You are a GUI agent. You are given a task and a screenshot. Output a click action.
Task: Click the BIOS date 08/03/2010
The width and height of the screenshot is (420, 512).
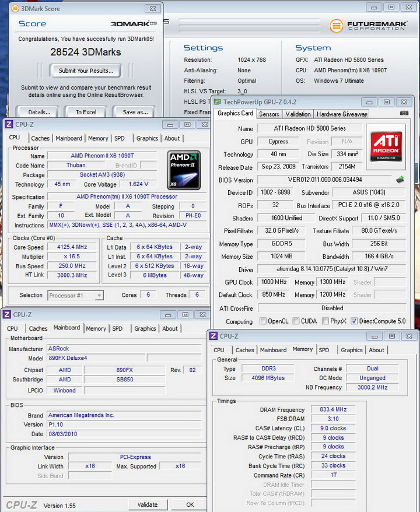(124, 434)
